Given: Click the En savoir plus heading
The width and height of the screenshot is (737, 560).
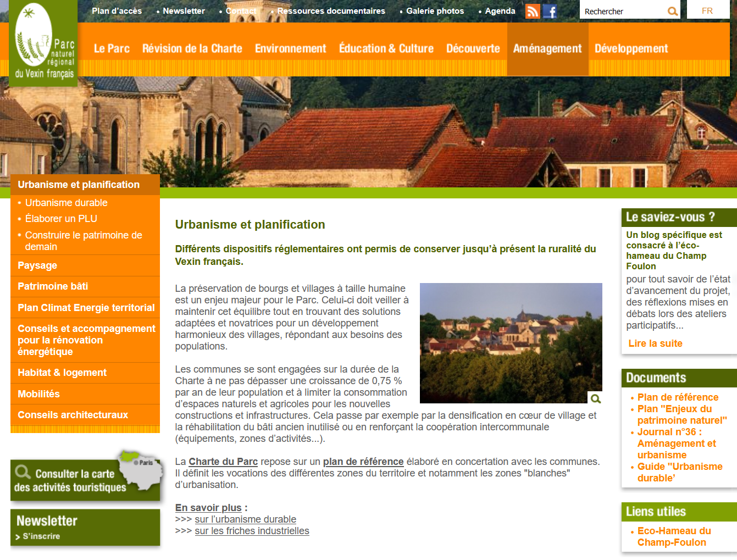Looking at the screenshot, I should 208,508.
